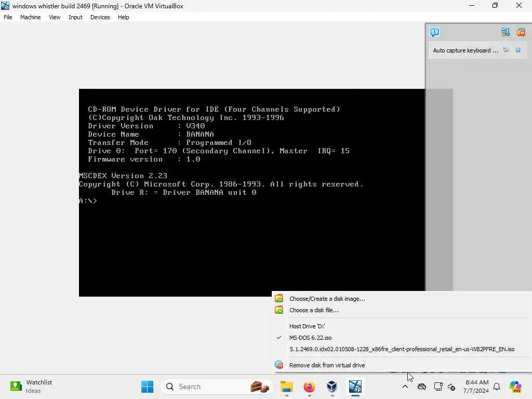Open the clock showing 8:44 AM
Viewport: 532px width, 399px height.
tap(477, 387)
